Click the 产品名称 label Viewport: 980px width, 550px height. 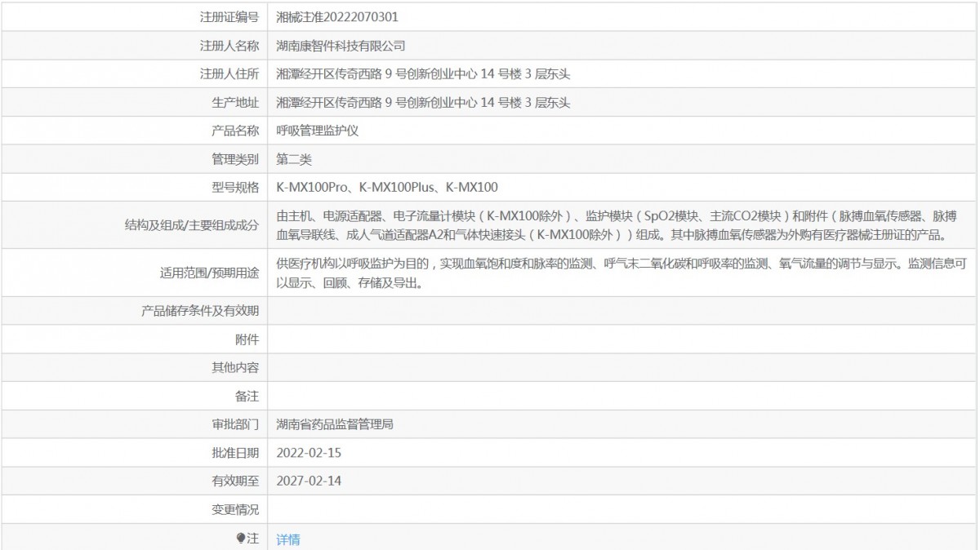[x=235, y=131]
